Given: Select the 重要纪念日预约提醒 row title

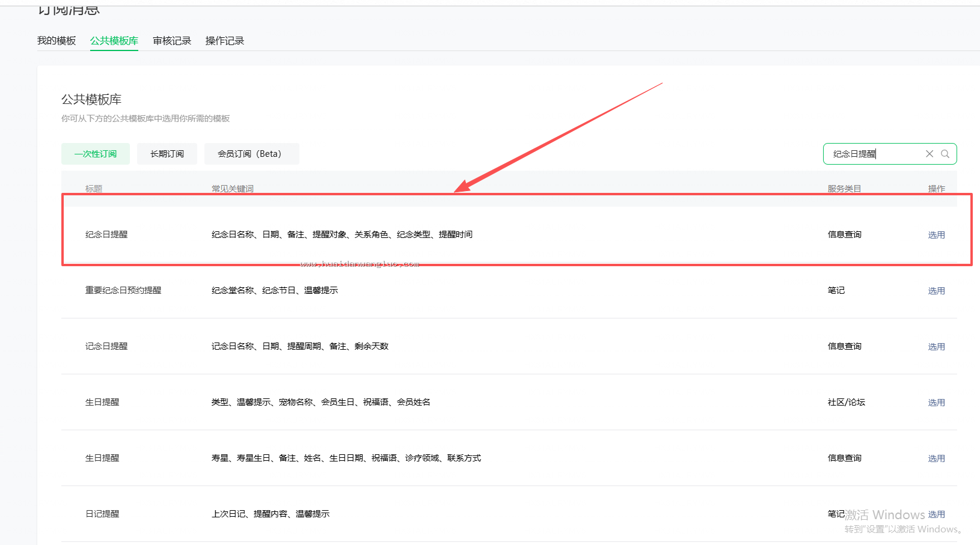Looking at the screenshot, I should pyautogui.click(x=123, y=290).
